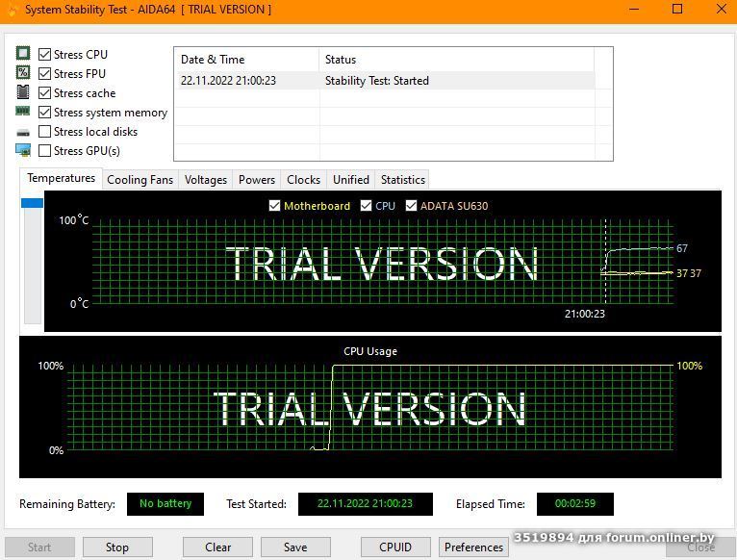
Task: Enable the Stress GPU(s) checkbox
Action: click(44, 151)
